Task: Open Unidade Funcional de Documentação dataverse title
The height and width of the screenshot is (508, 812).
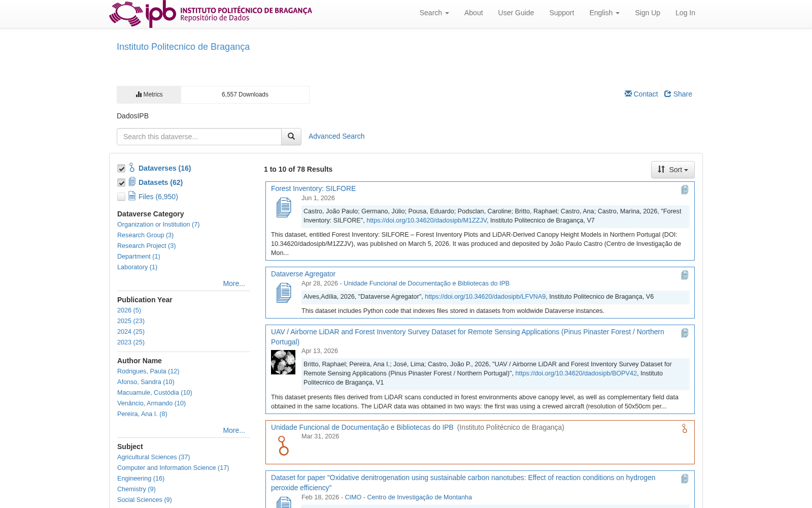Action: tap(362, 427)
